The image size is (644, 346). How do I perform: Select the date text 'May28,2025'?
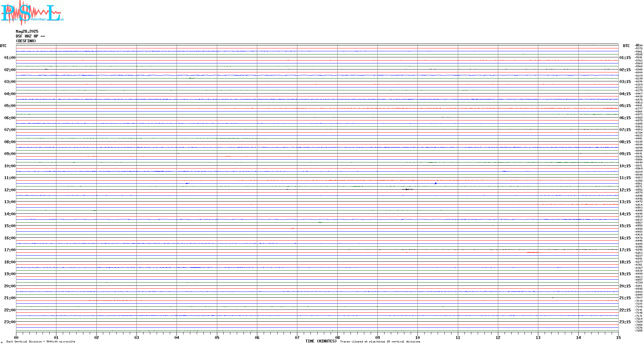point(27,31)
